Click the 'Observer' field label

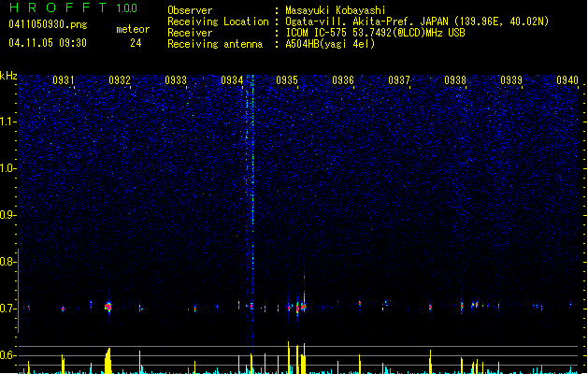pos(190,10)
